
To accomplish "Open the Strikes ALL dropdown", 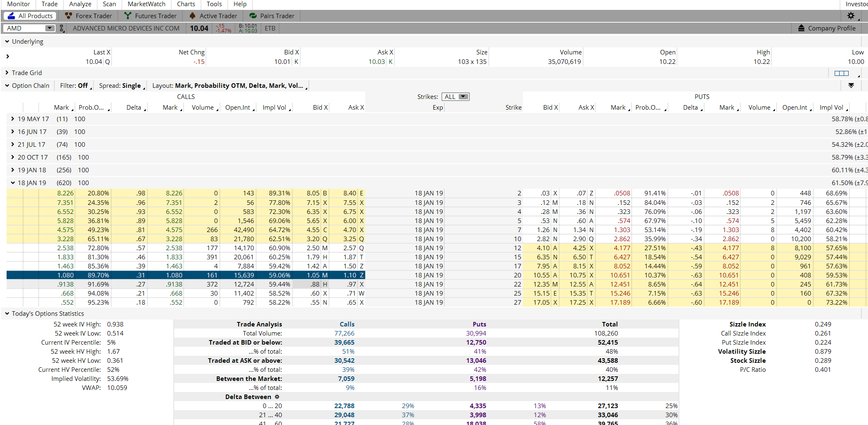I will pos(455,97).
